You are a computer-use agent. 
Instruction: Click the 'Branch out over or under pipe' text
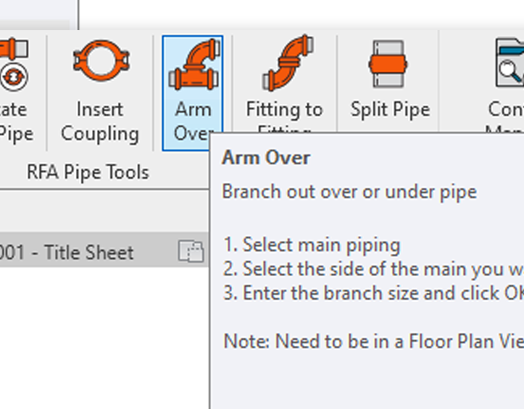tap(349, 192)
